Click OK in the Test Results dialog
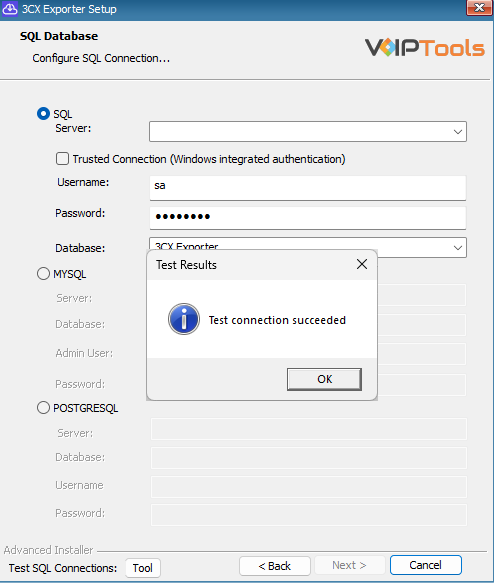 (324, 379)
